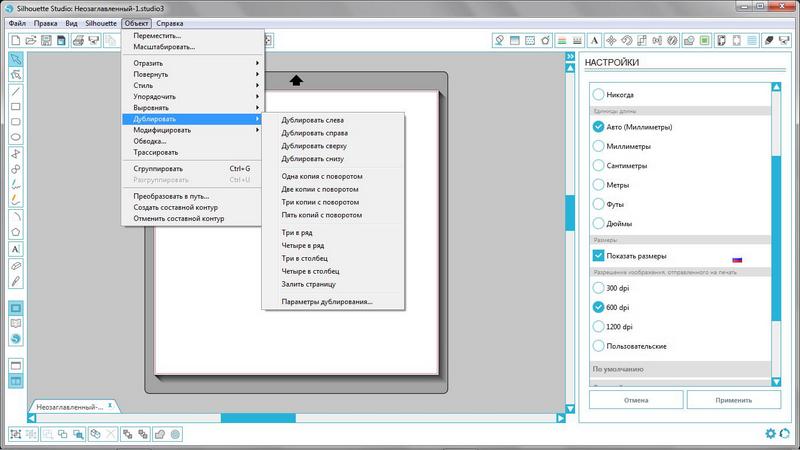Viewport: 800px width, 450px height.
Task: Choose the Ellipse drawing tool
Action: tap(16, 137)
